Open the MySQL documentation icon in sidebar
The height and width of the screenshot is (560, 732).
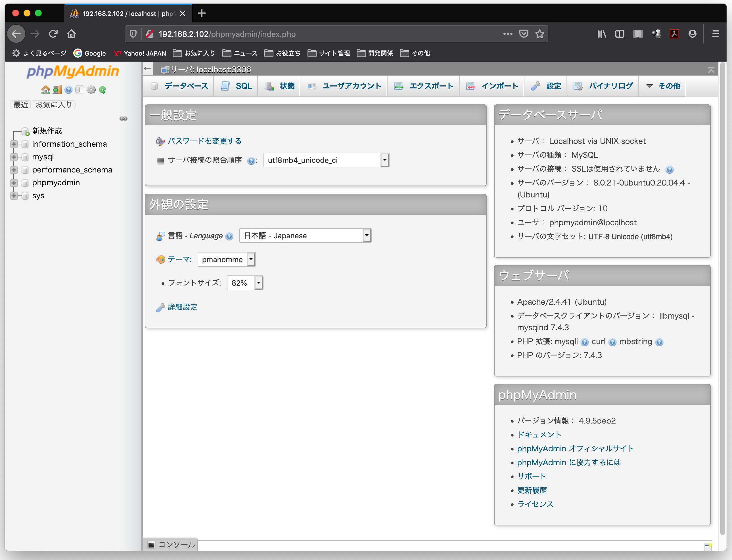80,90
